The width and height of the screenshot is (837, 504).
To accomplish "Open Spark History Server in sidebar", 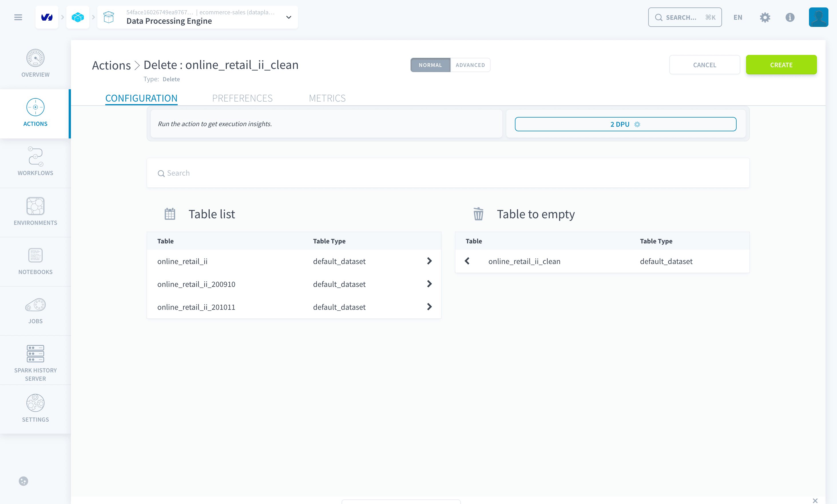I will click(35, 360).
